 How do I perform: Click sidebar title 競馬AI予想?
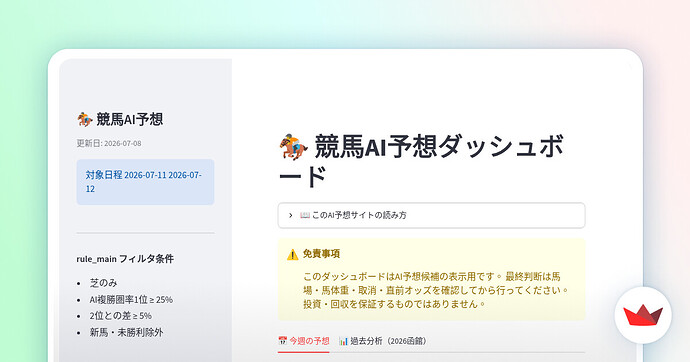[x=129, y=119]
